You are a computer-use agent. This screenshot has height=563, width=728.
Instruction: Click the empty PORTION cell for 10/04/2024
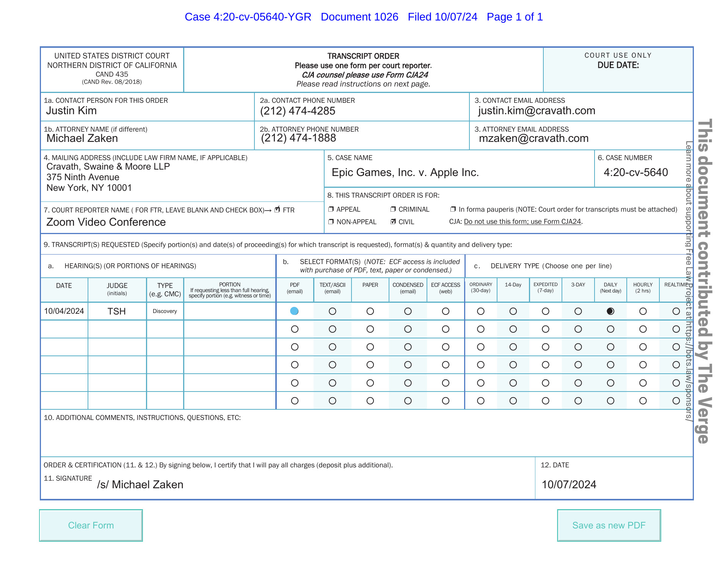230,311
